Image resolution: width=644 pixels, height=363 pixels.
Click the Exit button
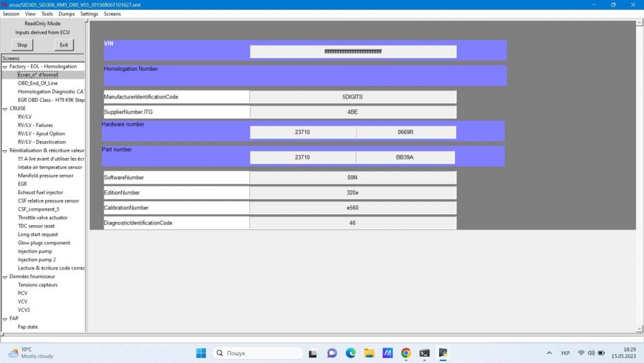[64, 44]
